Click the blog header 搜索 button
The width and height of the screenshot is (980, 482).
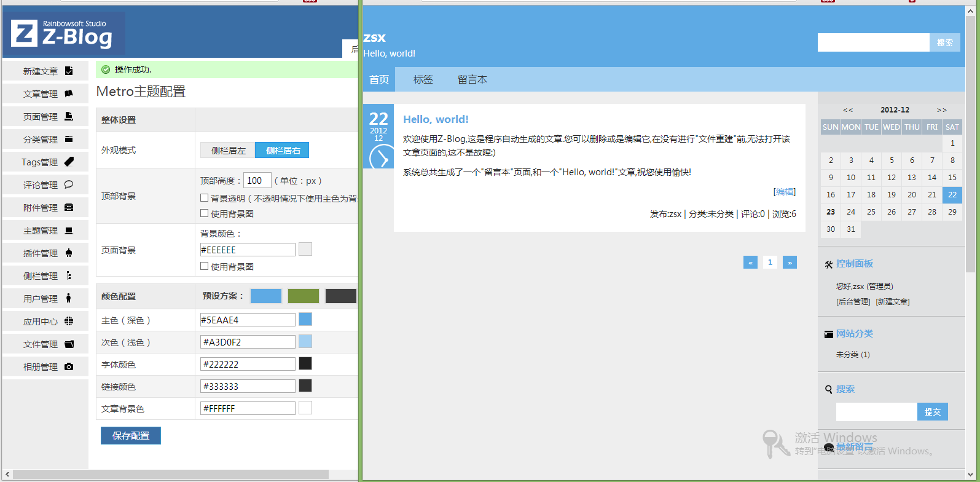[945, 42]
